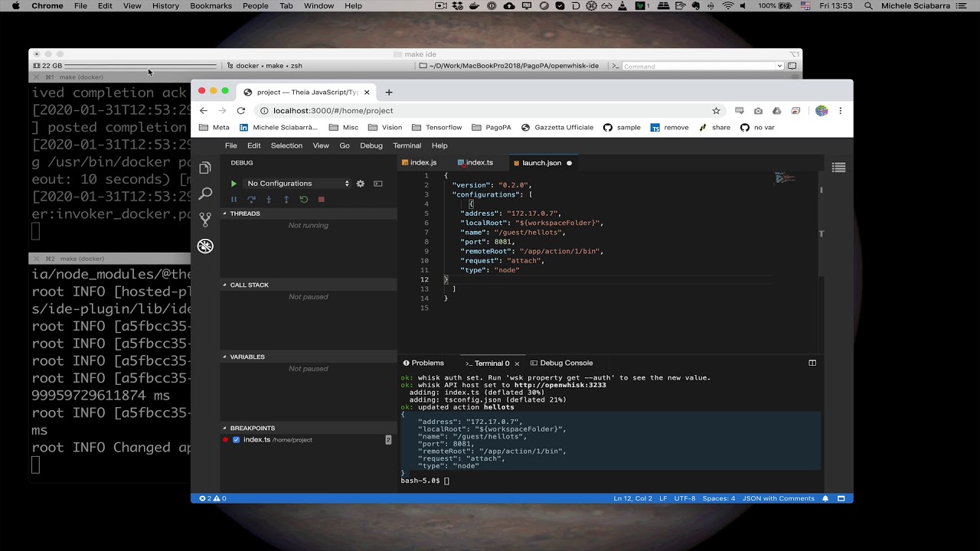
Task: Collapse the BREAKPOINTS section
Action: pos(309,428)
